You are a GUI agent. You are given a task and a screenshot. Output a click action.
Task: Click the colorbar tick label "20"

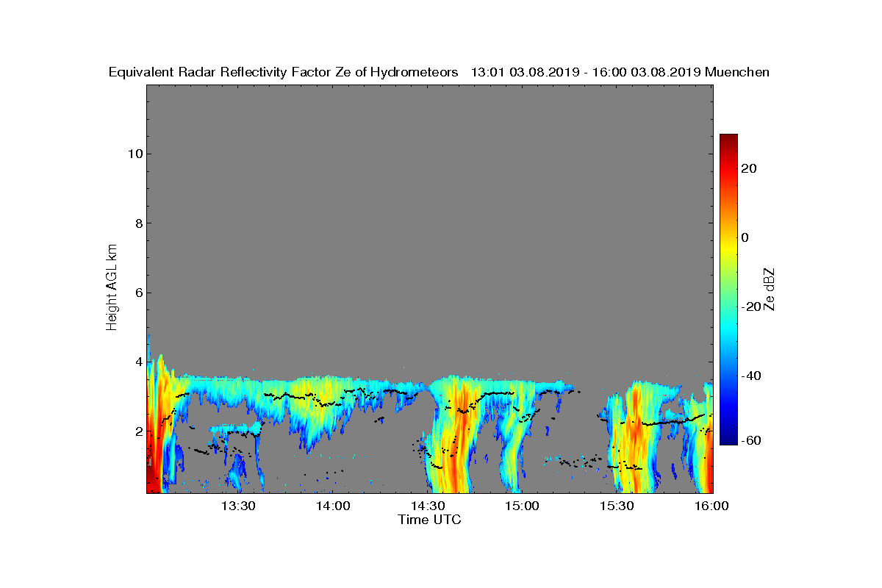click(x=750, y=168)
